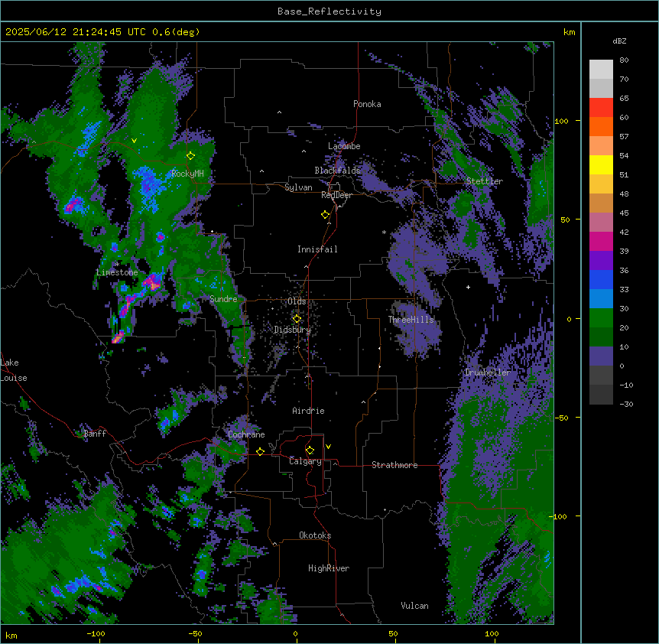Click the yellow V marker northwest of RockyMH
The image size is (659, 644).
pyautogui.click(x=134, y=141)
